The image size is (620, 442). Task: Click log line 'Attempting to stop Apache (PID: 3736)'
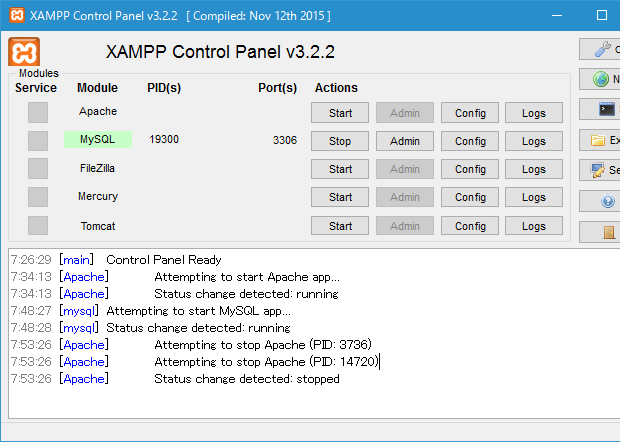[263, 345]
